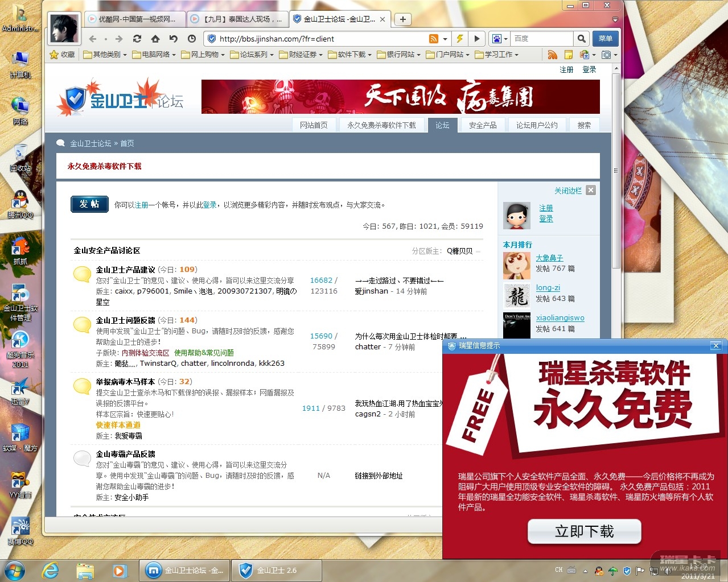Open the Baidu search engine selector

500,39
